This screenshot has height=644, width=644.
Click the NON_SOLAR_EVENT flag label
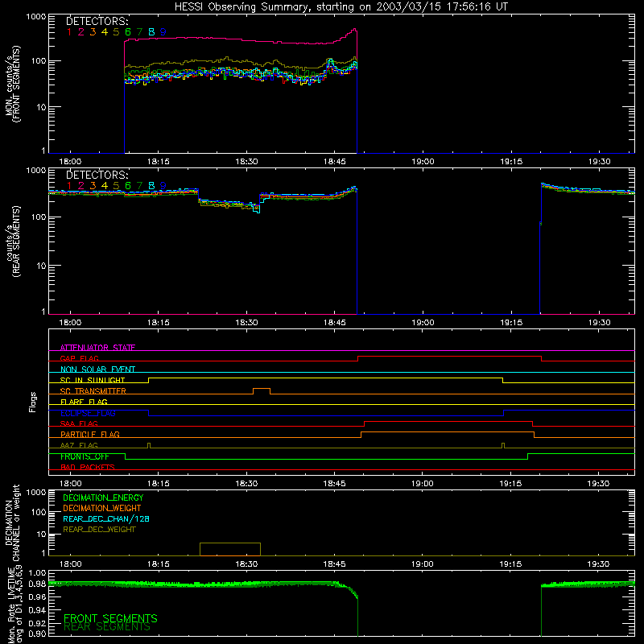(97, 369)
